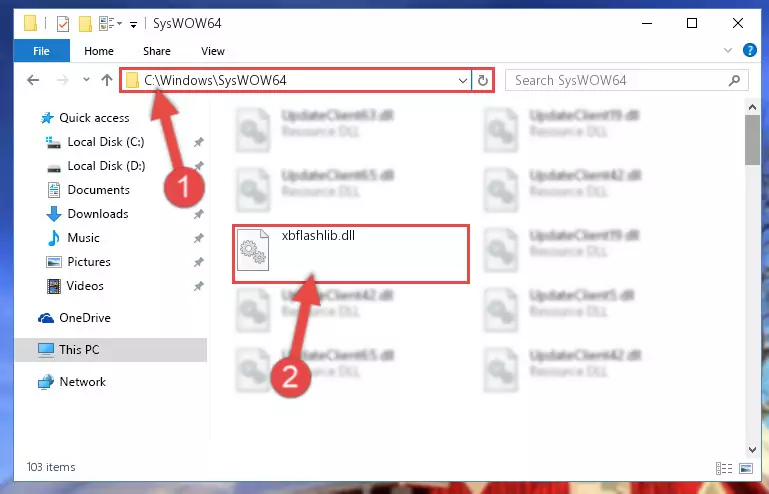This screenshot has height=494, width=769.
Task: Click the scrollbar up arrow
Action: click(x=752, y=107)
